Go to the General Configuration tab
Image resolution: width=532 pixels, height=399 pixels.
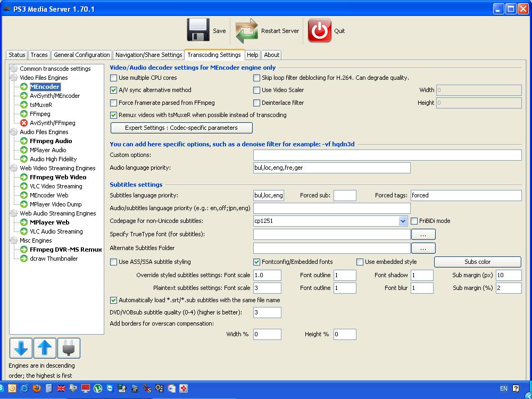pyautogui.click(x=82, y=55)
